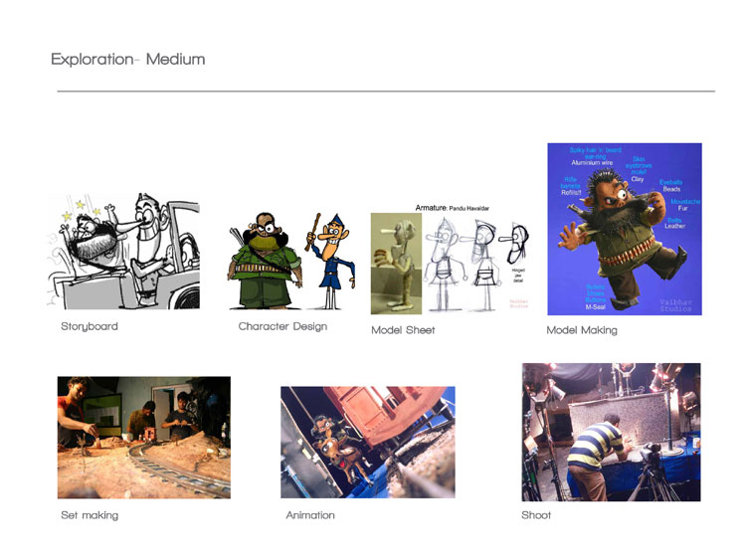Click the 'Storyboard' caption

(x=90, y=326)
